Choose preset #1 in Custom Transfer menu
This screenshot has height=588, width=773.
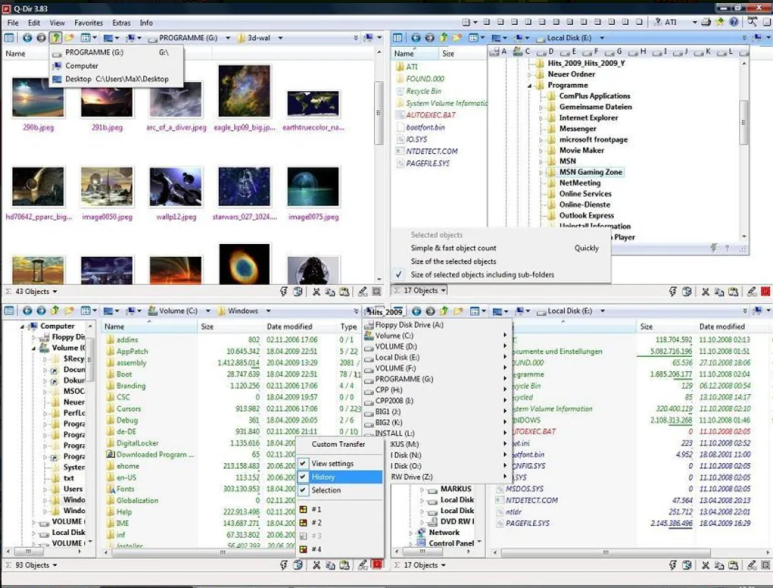click(x=340, y=509)
